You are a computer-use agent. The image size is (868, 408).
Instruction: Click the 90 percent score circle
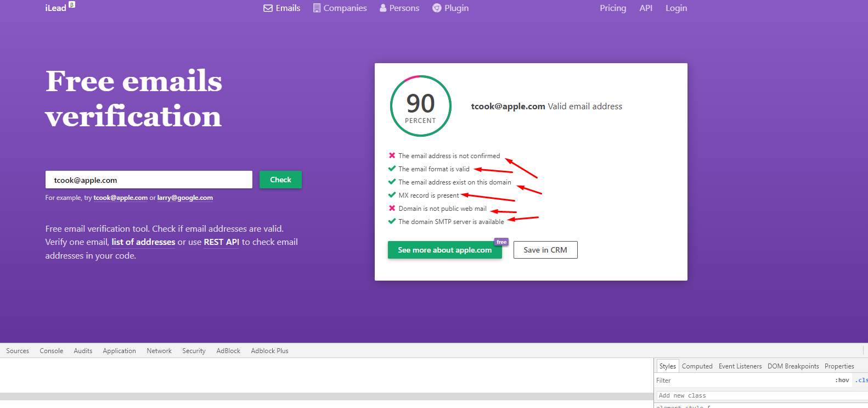(420, 106)
